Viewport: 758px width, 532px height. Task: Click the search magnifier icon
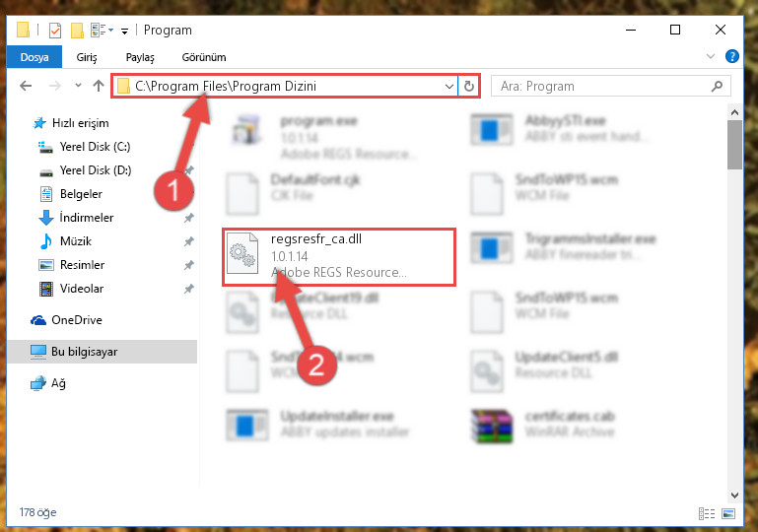point(717,86)
